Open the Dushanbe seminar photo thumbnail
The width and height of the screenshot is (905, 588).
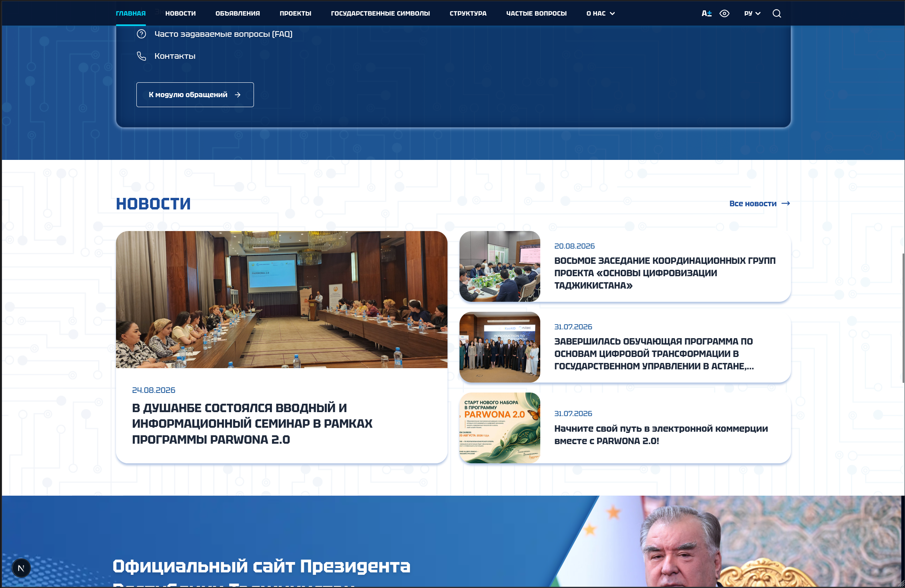coord(282,299)
